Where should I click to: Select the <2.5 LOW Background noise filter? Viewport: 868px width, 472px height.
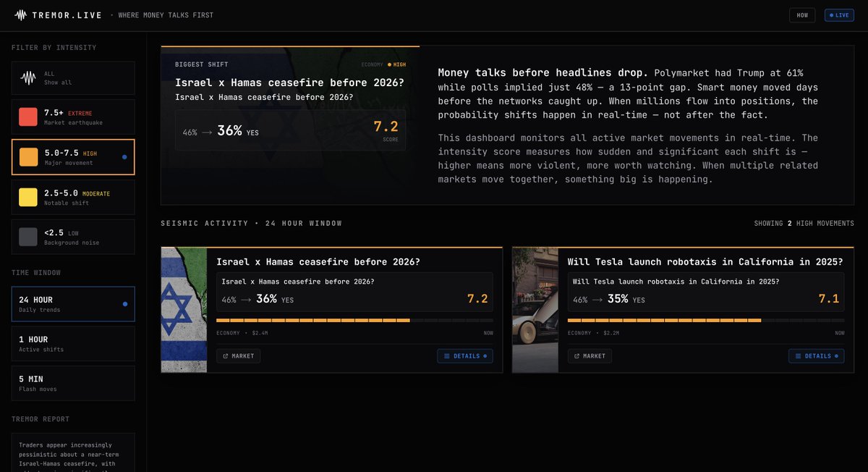pyautogui.click(x=73, y=237)
